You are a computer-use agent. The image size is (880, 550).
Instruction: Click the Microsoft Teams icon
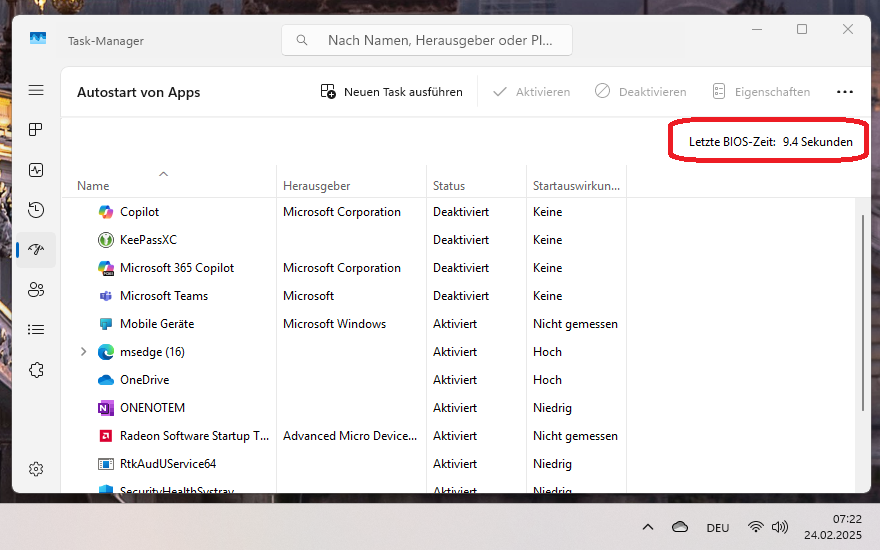[x=106, y=296]
